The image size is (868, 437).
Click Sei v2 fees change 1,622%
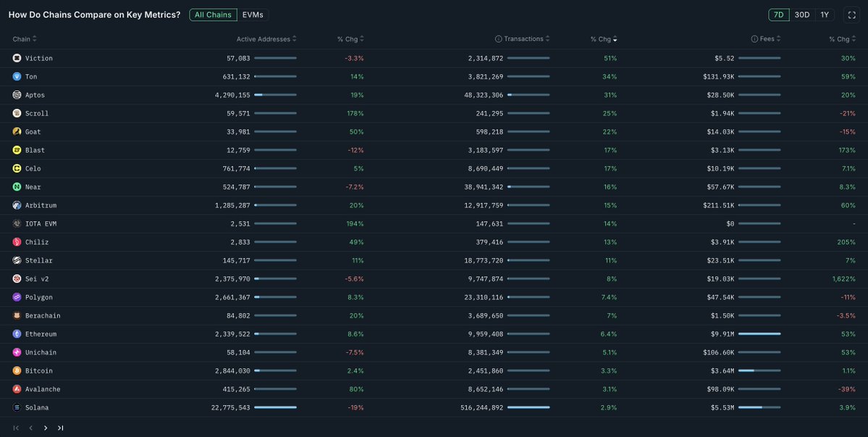click(843, 278)
